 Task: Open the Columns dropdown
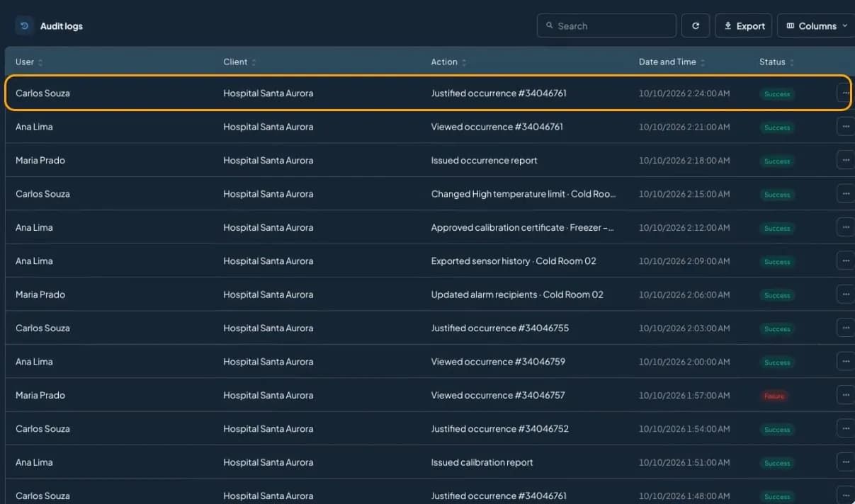tap(816, 26)
